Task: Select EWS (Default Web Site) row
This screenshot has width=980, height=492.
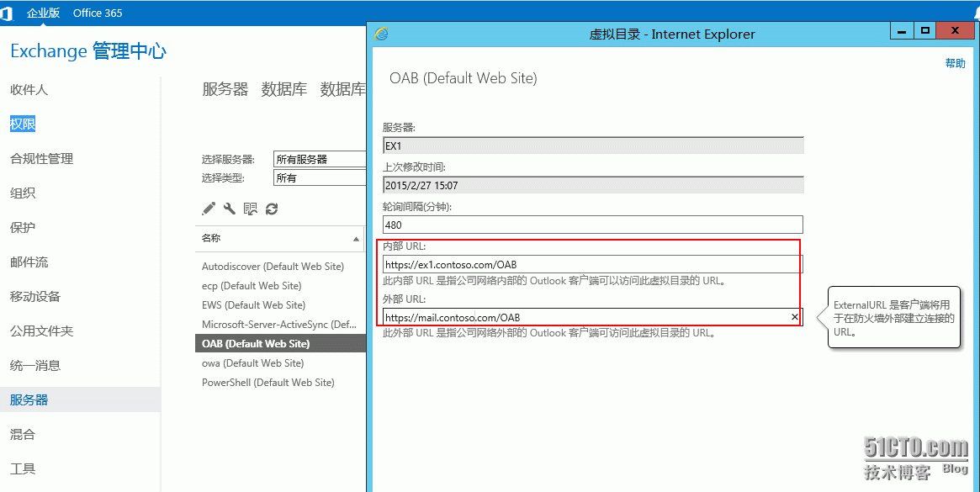Action: (x=280, y=305)
